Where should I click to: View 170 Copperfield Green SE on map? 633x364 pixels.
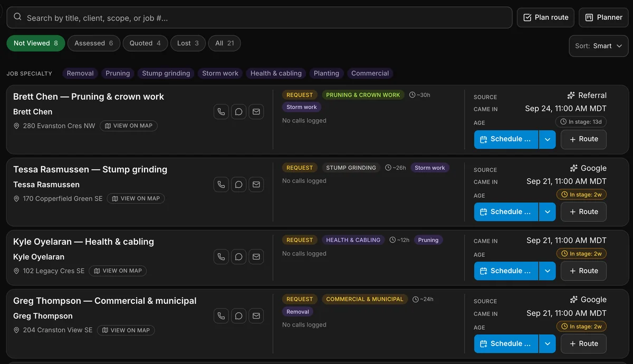pyautogui.click(x=136, y=199)
